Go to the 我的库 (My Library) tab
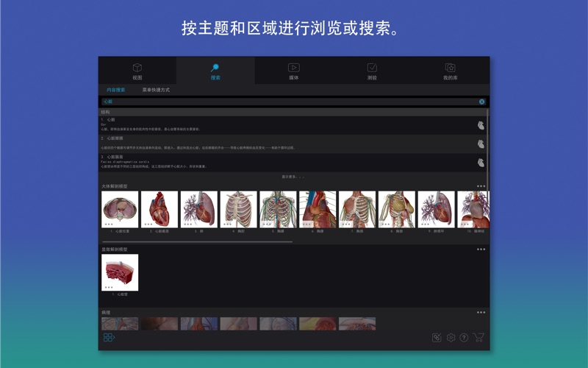This screenshot has height=368, width=588. tap(450, 71)
